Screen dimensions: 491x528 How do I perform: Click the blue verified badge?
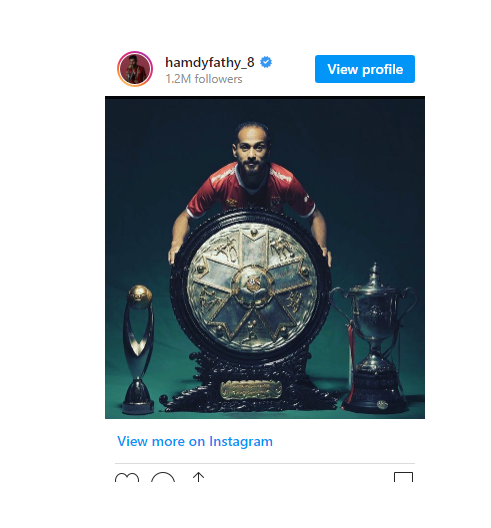(266, 62)
